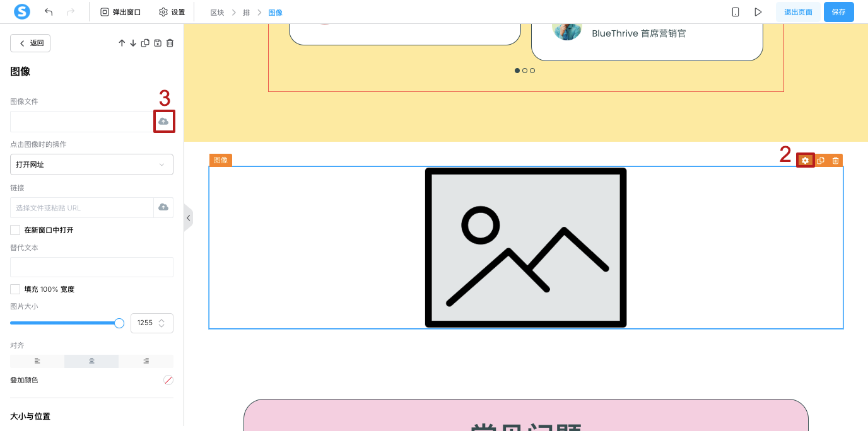Screen dimensions: 868x431
Task: Click the 链接 URL input field
Action: (82, 208)
